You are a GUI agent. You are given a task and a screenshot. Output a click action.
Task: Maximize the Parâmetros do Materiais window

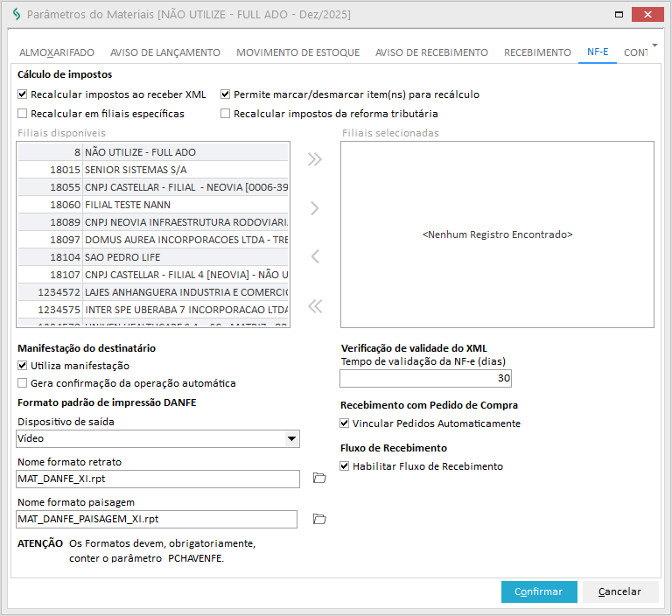point(619,15)
